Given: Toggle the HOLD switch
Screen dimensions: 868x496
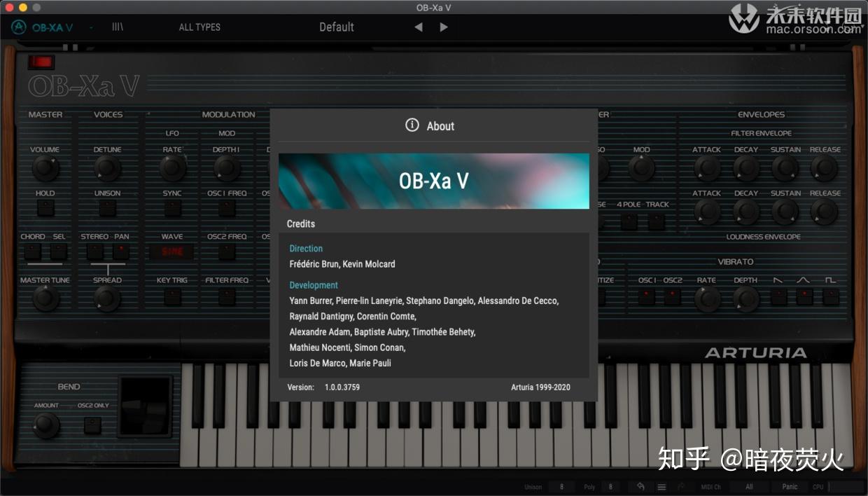Looking at the screenshot, I should pyautogui.click(x=45, y=207).
